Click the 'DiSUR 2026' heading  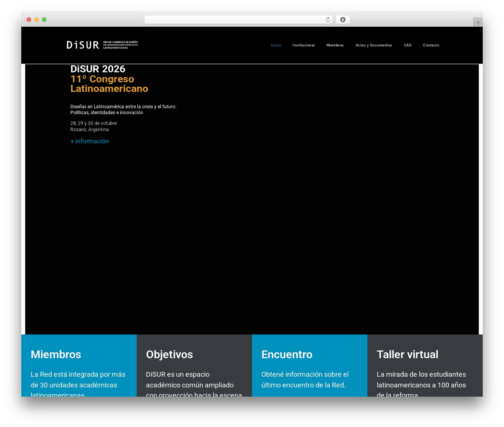[x=98, y=69]
